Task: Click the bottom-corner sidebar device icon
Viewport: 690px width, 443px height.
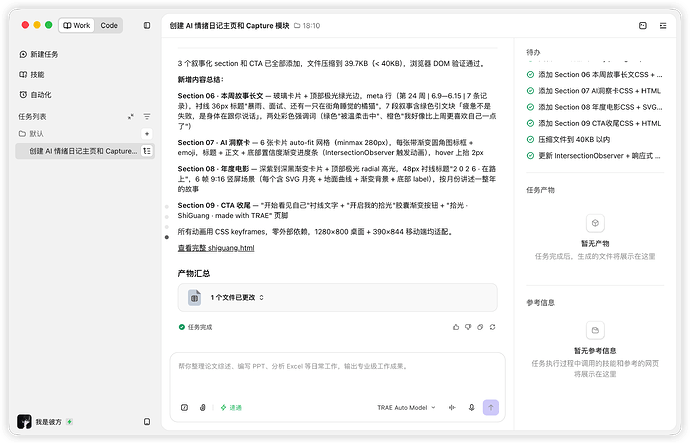Action: (147, 421)
